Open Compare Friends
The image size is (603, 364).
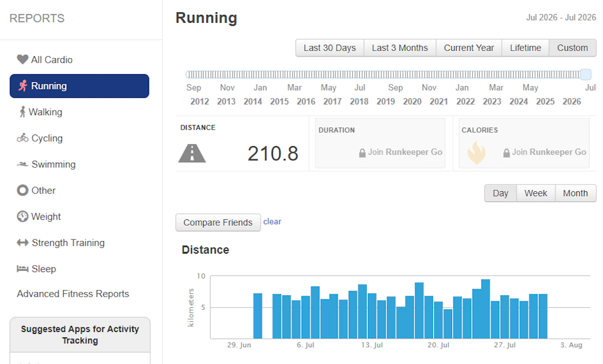pos(218,222)
